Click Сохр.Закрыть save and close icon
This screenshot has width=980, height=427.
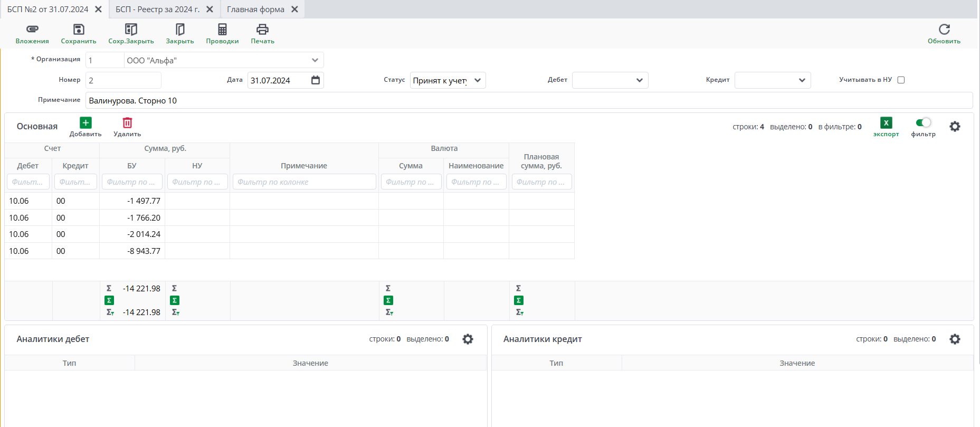coord(131,30)
